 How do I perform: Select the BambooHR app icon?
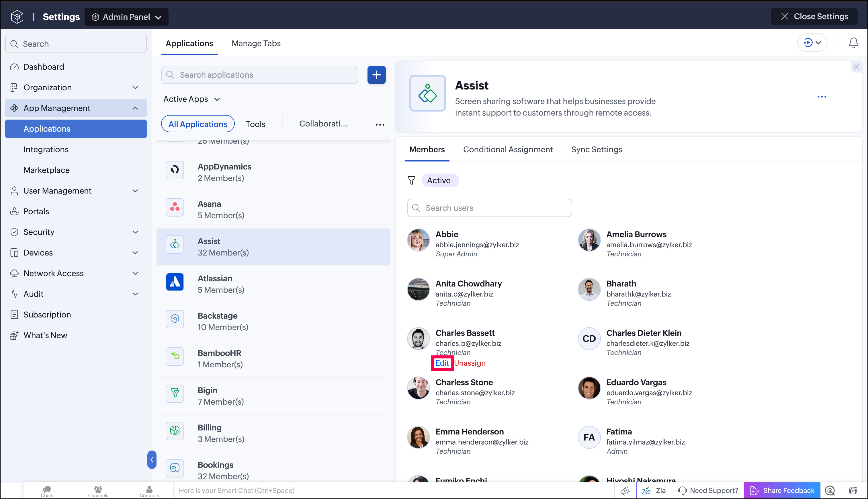175,356
